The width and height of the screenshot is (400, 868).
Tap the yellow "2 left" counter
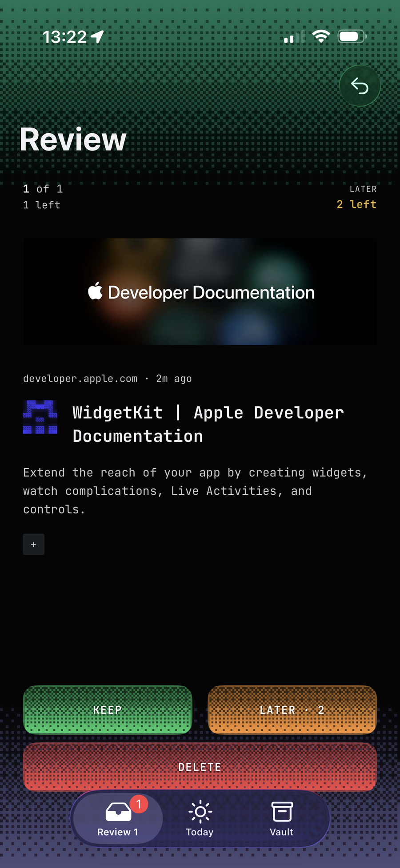pyautogui.click(x=356, y=204)
